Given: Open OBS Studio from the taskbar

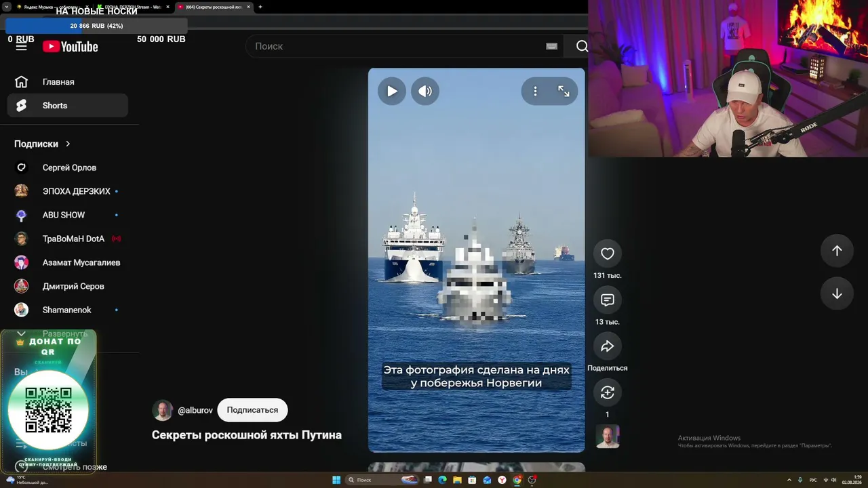Looking at the screenshot, I should tap(532, 480).
